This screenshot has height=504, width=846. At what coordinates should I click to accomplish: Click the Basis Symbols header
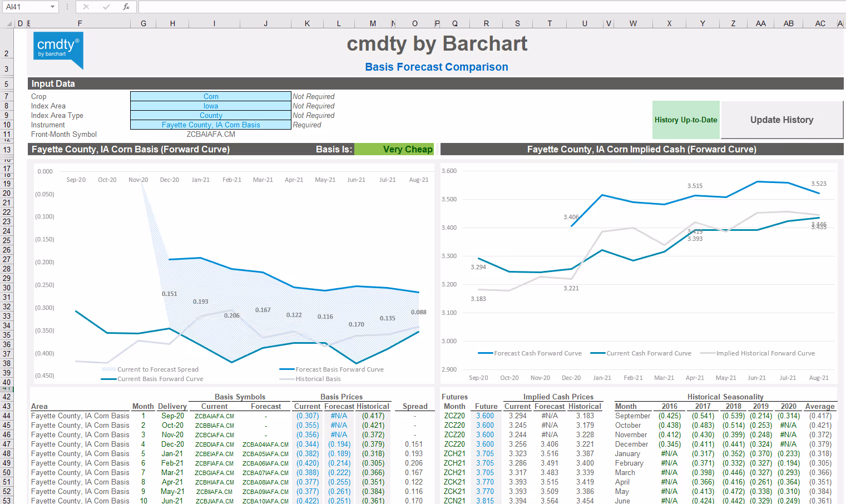240,397
